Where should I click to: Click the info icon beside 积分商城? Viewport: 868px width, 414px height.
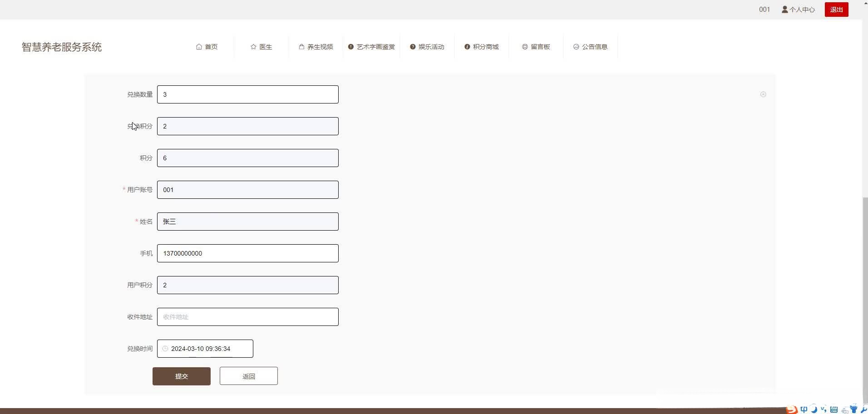coord(467,46)
